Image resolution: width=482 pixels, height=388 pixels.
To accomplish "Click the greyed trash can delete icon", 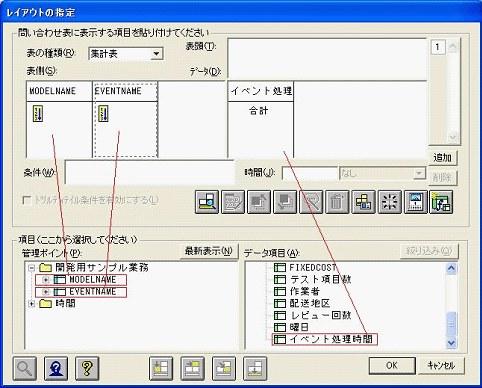I will (337, 202).
